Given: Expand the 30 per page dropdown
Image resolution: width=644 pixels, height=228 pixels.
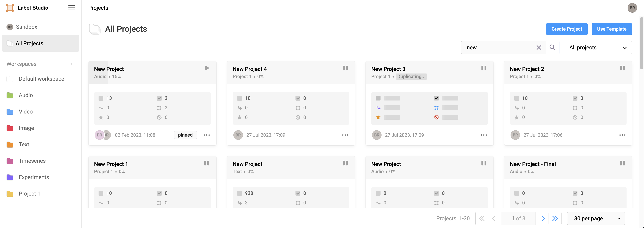Looking at the screenshot, I should click(x=596, y=218).
